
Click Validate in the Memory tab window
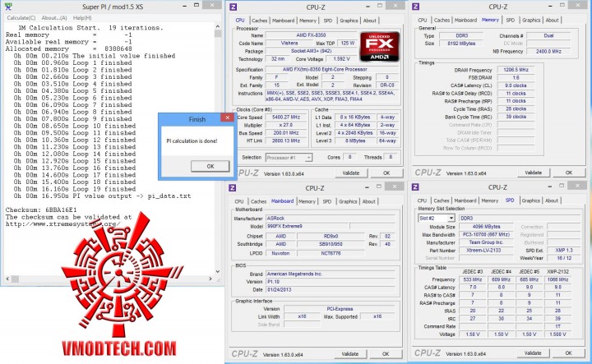point(533,173)
